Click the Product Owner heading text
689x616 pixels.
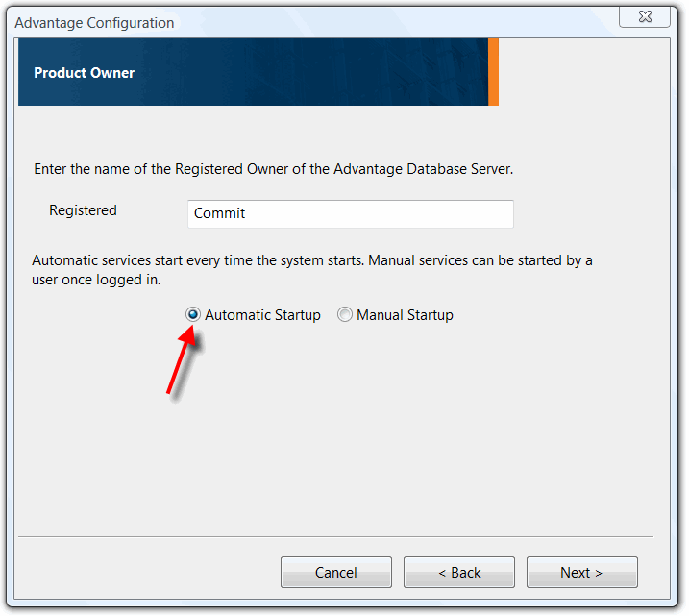(x=85, y=73)
